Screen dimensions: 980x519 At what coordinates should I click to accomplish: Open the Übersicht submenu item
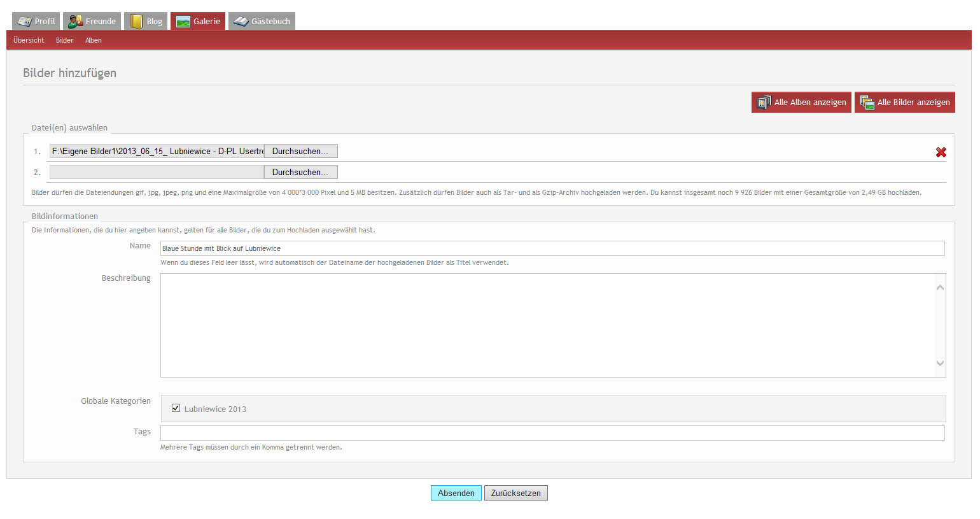(x=29, y=40)
